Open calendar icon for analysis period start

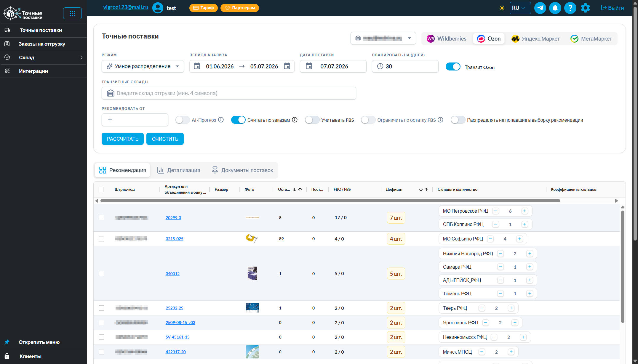(x=197, y=66)
